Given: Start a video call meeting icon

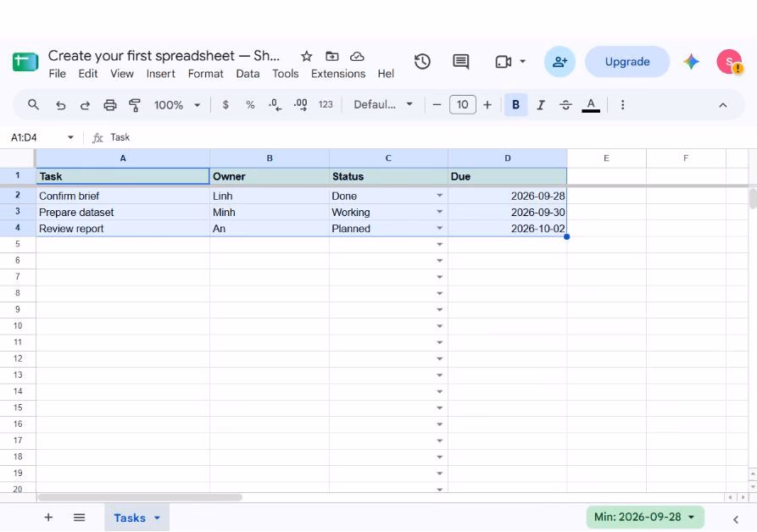Looking at the screenshot, I should click(503, 62).
